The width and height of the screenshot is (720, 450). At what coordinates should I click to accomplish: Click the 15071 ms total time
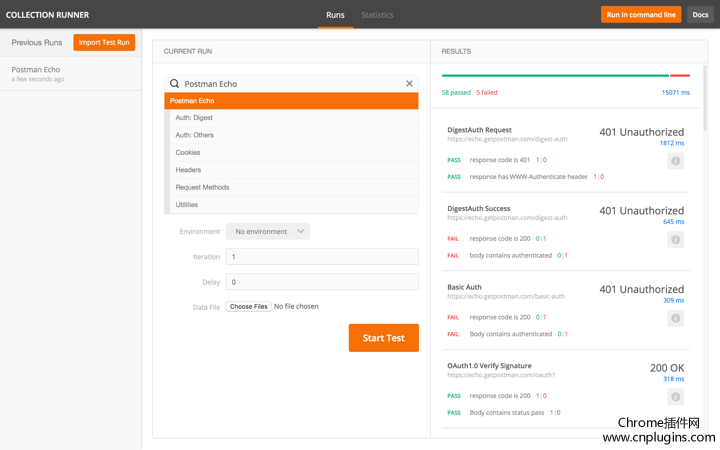click(675, 92)
